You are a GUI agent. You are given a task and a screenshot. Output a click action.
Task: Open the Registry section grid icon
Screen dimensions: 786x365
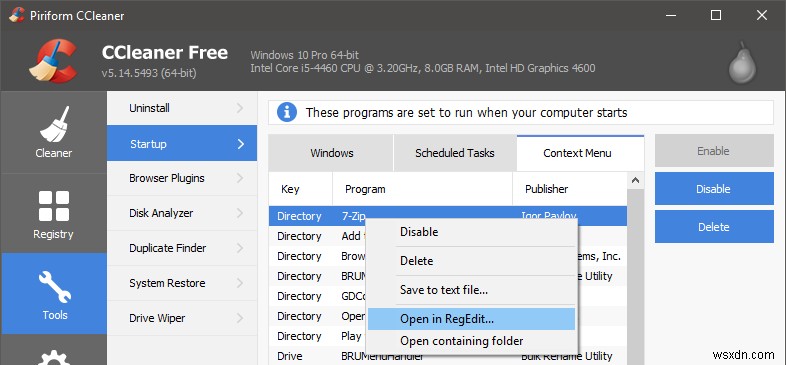pos(54,206)
